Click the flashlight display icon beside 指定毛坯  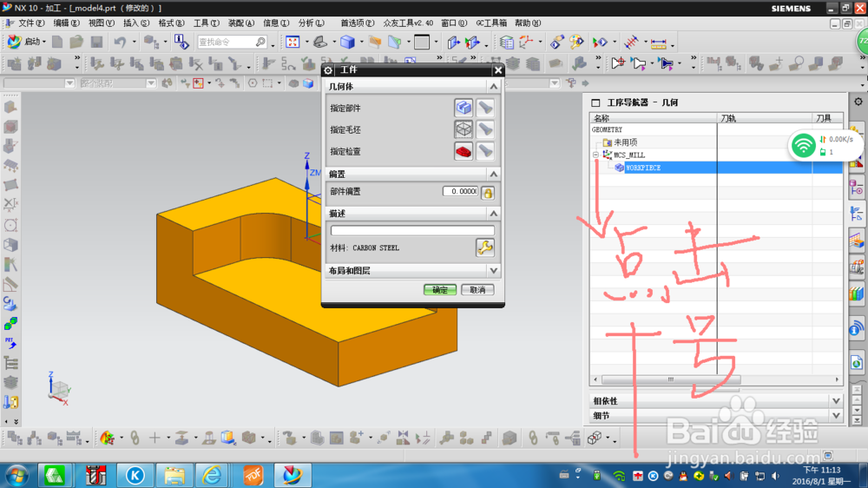(485, 129)
